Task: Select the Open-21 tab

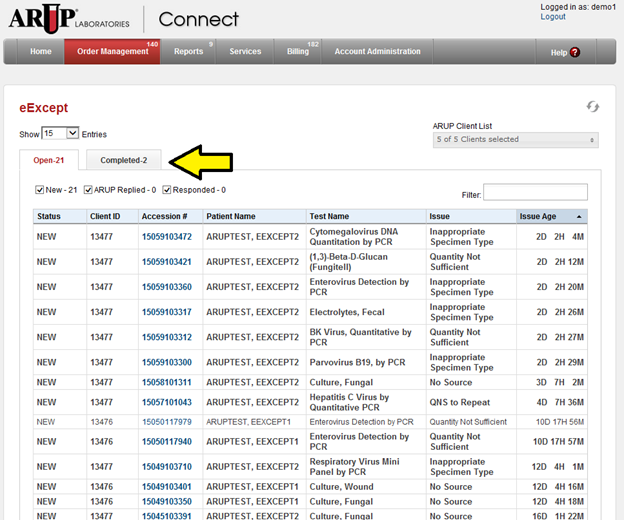Action: pos(49,160)
